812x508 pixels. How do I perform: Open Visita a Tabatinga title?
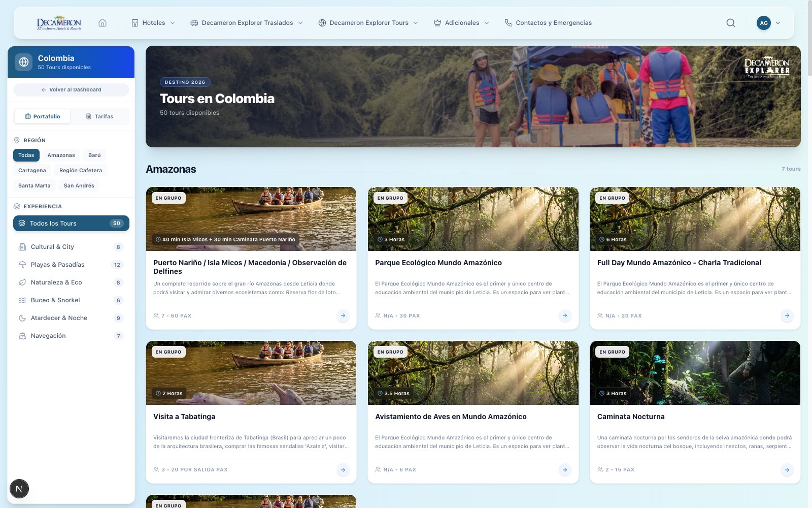(x=184, y=417)
